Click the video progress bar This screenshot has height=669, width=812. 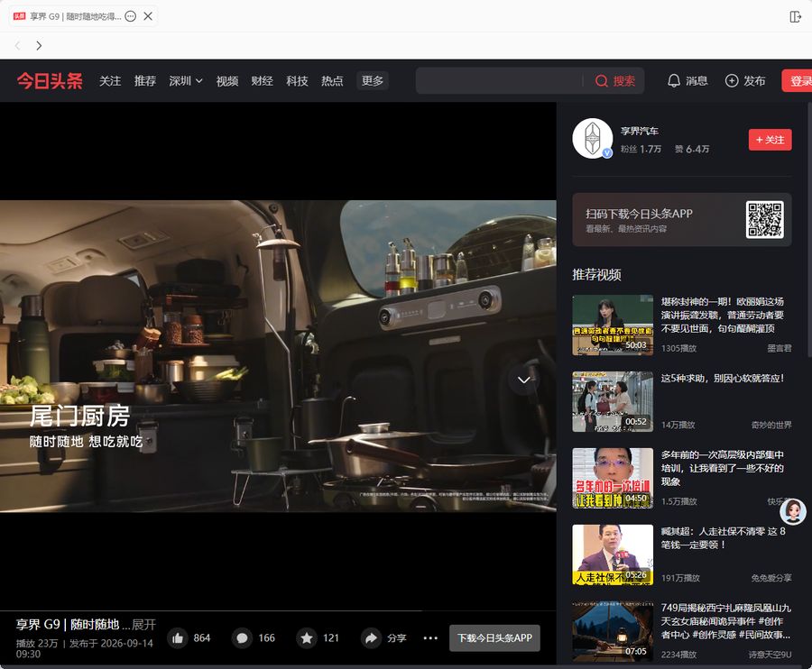click(278, 610)
